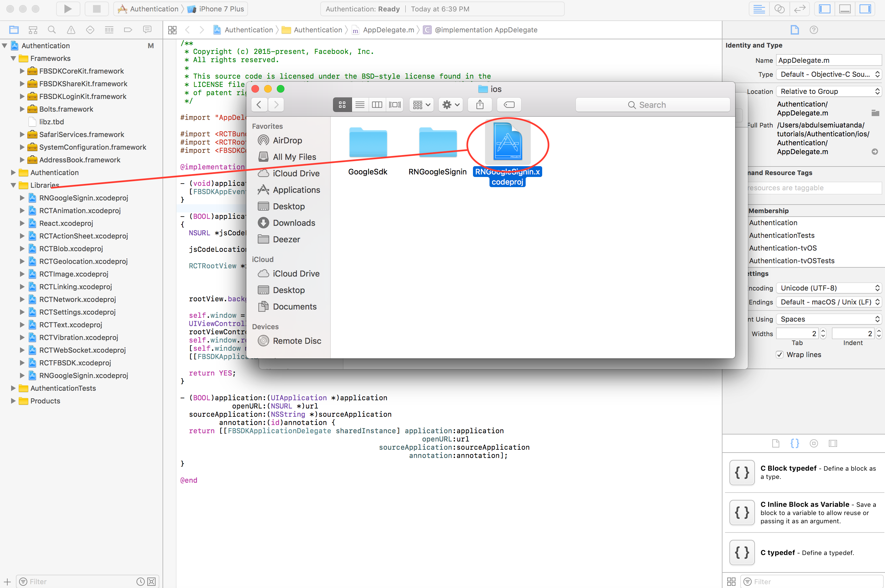
Task: Select Applications in the Finder sidebar
Action: 296,190
